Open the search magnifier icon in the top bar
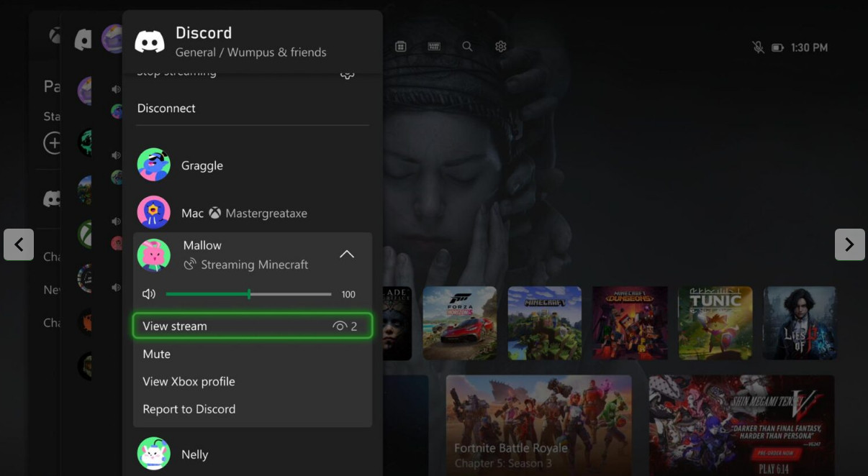 467,47
